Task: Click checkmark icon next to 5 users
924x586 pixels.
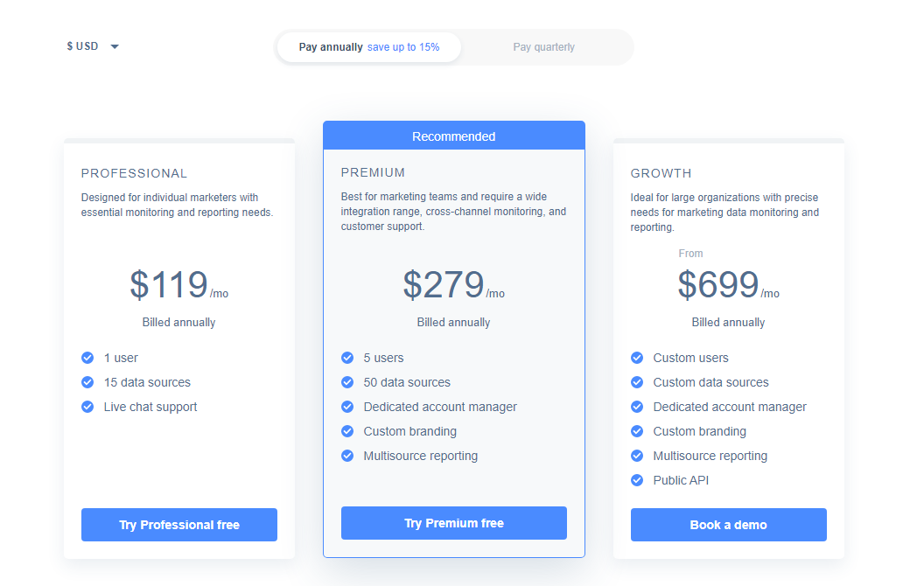Action: pyautogui.click(x=347, y=358)
